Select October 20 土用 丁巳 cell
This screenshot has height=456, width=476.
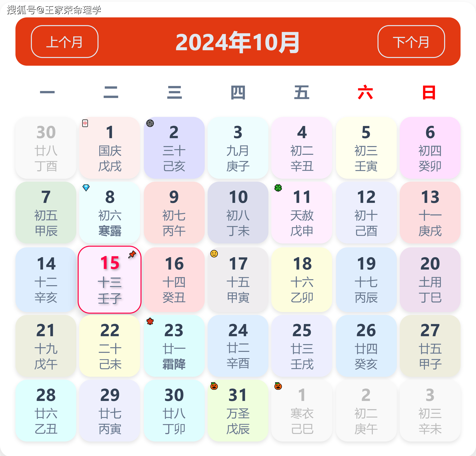(x=430, y=279)
